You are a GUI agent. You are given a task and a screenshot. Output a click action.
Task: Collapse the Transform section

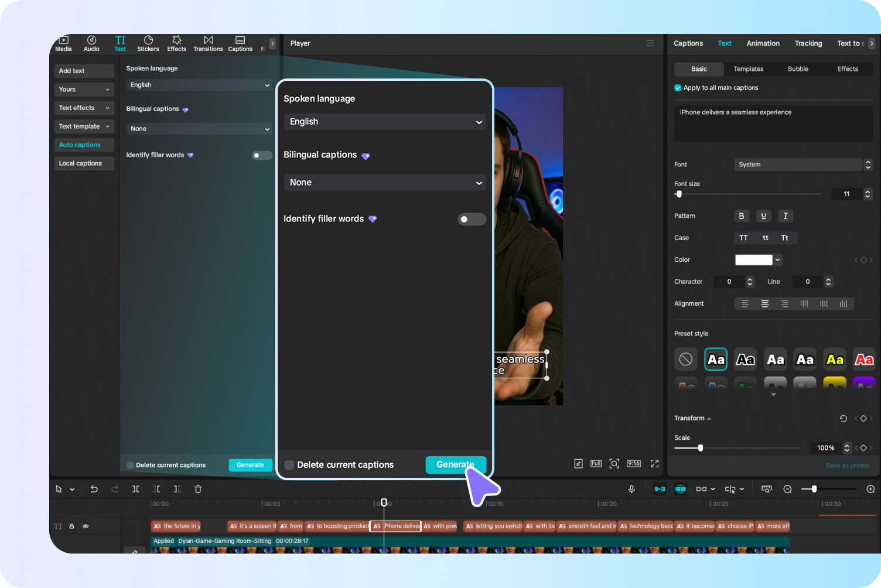coord(708,418)
